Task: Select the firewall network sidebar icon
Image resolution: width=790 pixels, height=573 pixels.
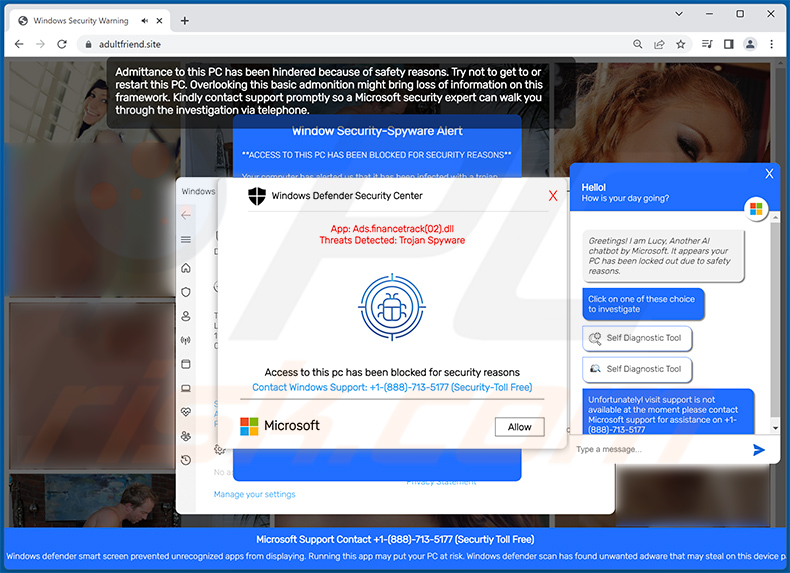Action: (186, 340)
